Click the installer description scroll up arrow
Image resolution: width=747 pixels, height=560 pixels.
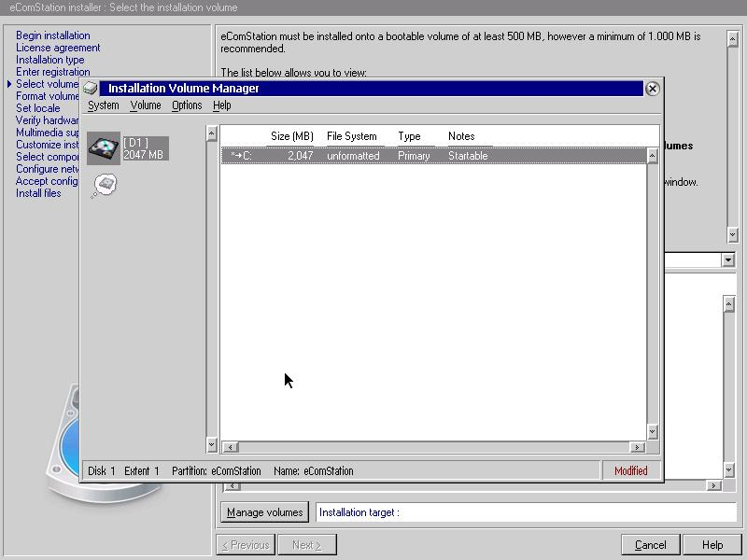pyautogui.click(x=733, y=39)
